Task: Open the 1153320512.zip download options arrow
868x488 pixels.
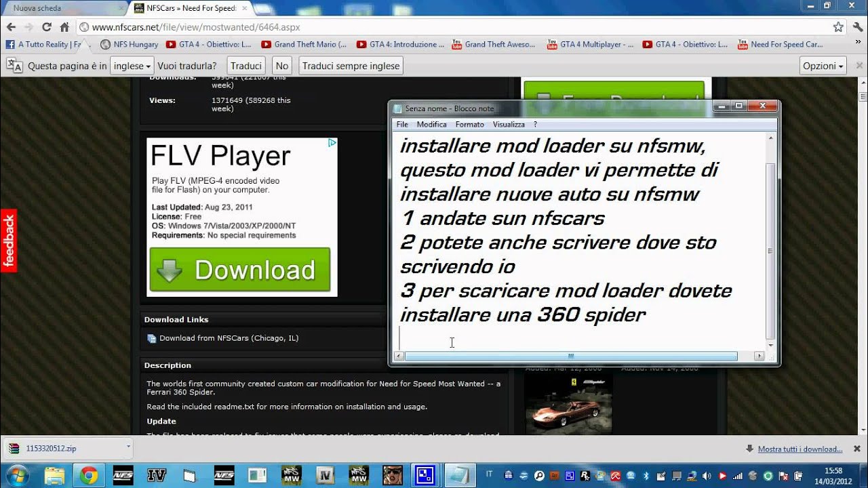Action: (x=127, y=447)
